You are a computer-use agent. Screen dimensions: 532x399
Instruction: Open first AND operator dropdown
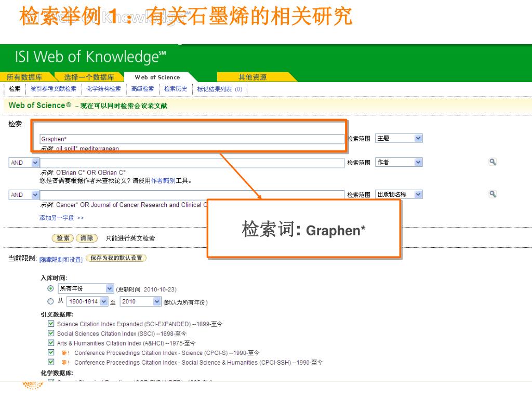[24, 163]
